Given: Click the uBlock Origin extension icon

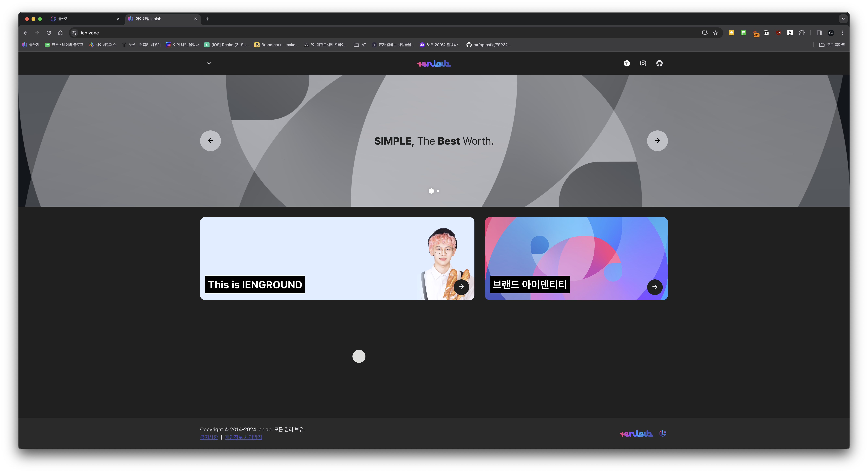Looking at the screenshot, I should [x=778, y=33].
